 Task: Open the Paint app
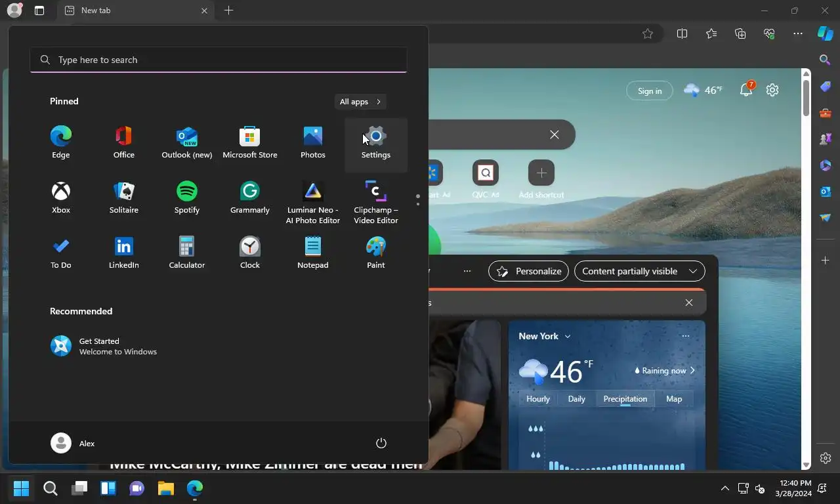click(376, 254)
